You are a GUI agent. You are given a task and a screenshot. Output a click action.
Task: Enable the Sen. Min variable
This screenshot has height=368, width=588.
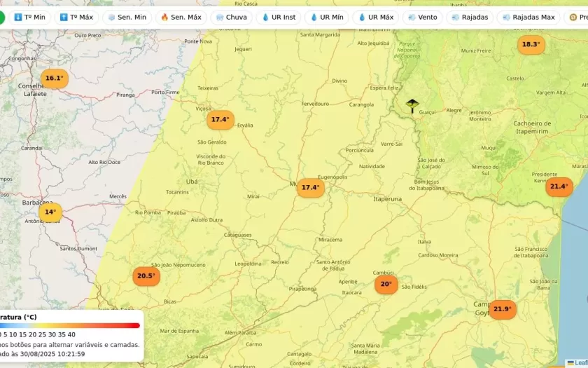(127, 17)
